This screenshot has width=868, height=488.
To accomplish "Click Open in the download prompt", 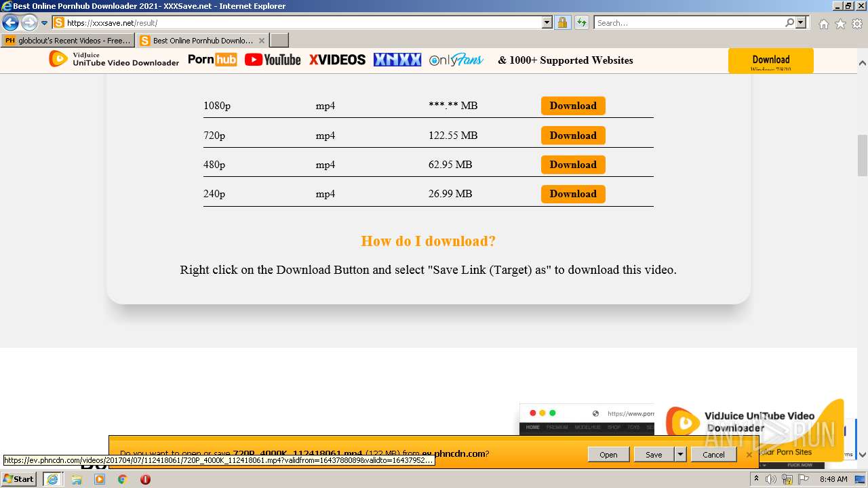I will pos(608,455).
